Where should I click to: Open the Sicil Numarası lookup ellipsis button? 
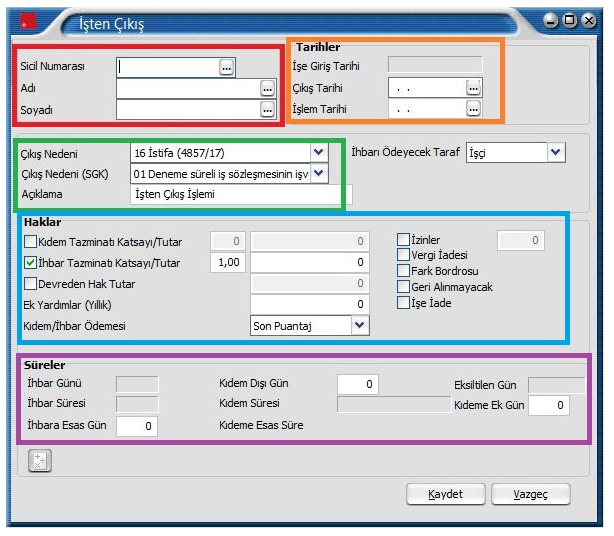(x=226, y=68)
